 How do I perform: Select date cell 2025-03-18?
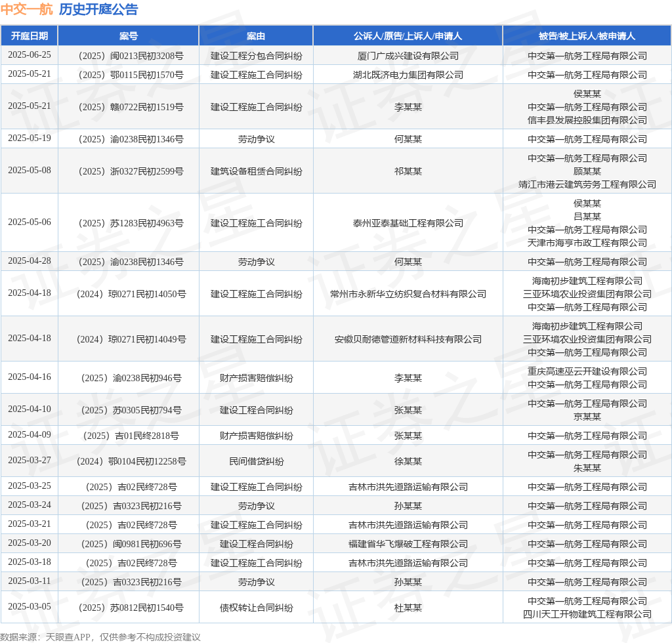[x=29, y=562]
